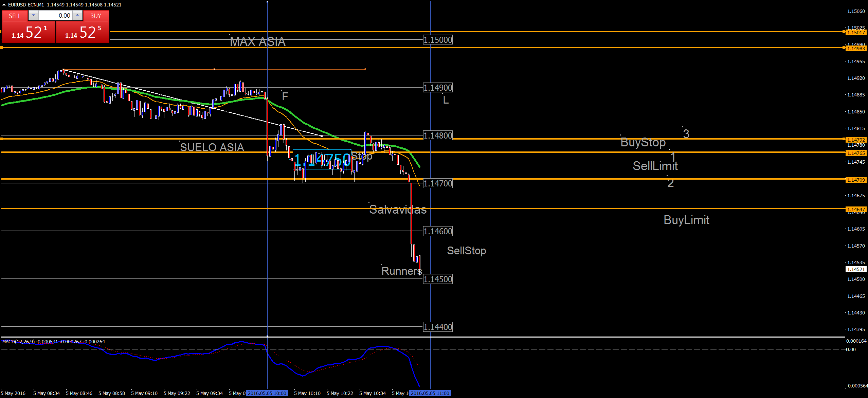Select the BuyStop text annotation
Screen dimensions: 868x398
pos(643,142)
